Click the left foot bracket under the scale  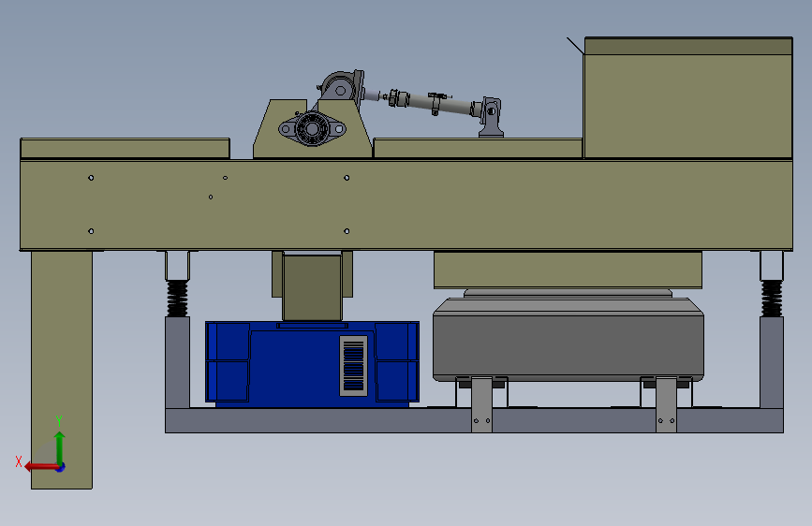point(481,405)
